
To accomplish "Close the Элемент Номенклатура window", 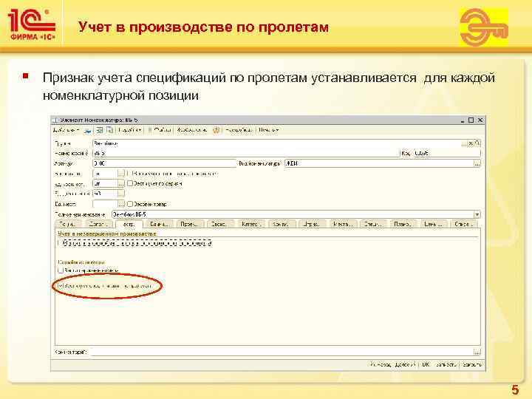I will click(x=480, y=120).
